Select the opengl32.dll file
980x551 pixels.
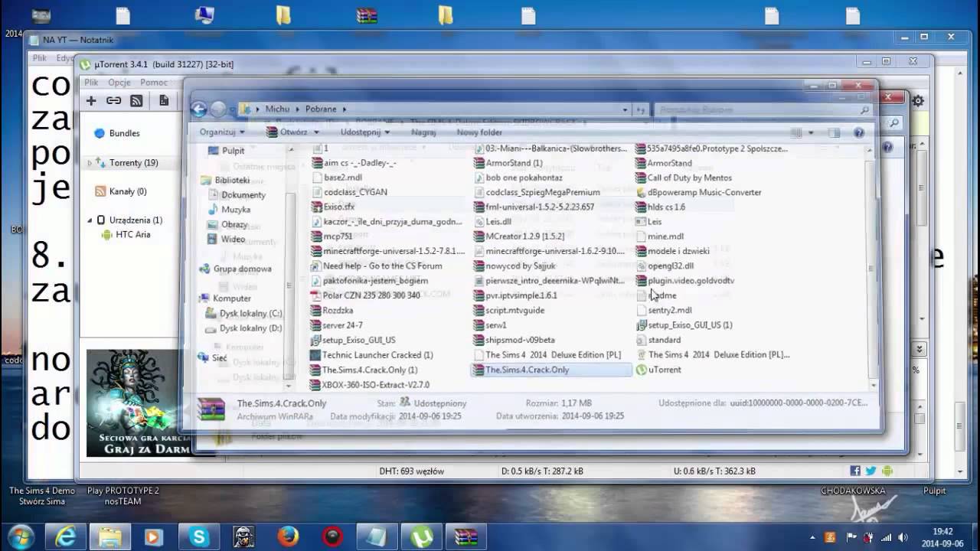tap(665, 266)
